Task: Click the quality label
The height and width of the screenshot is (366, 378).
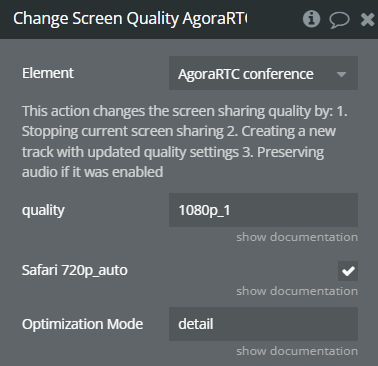Action: click(x=43, y=210)
